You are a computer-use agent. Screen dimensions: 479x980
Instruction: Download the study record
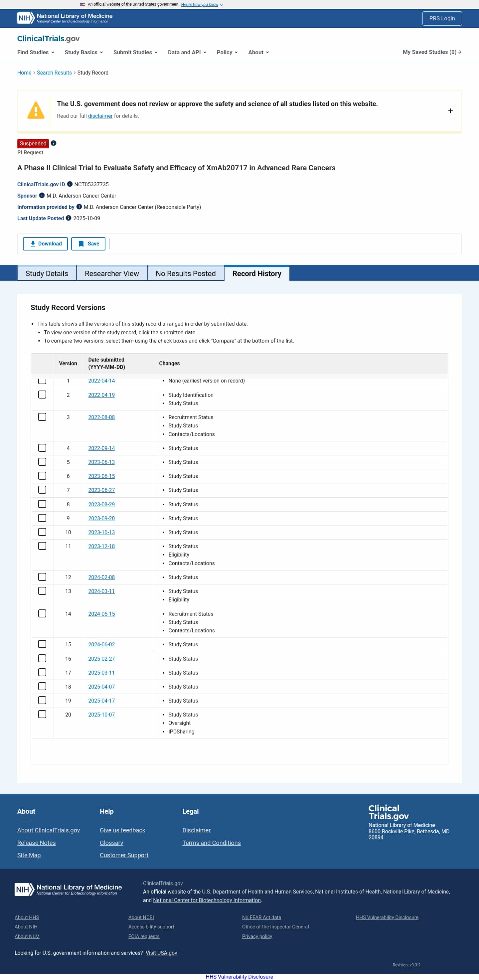coord(45,244)
